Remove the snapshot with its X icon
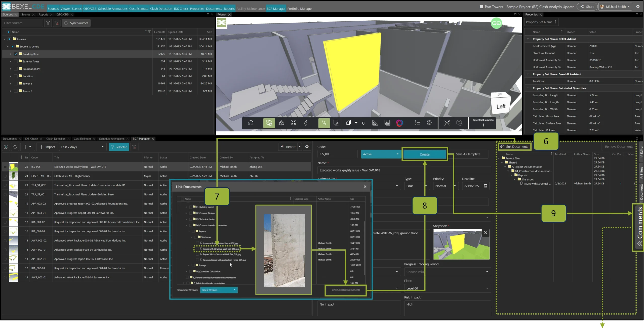 pyautogui.click(x=486, y=233)
